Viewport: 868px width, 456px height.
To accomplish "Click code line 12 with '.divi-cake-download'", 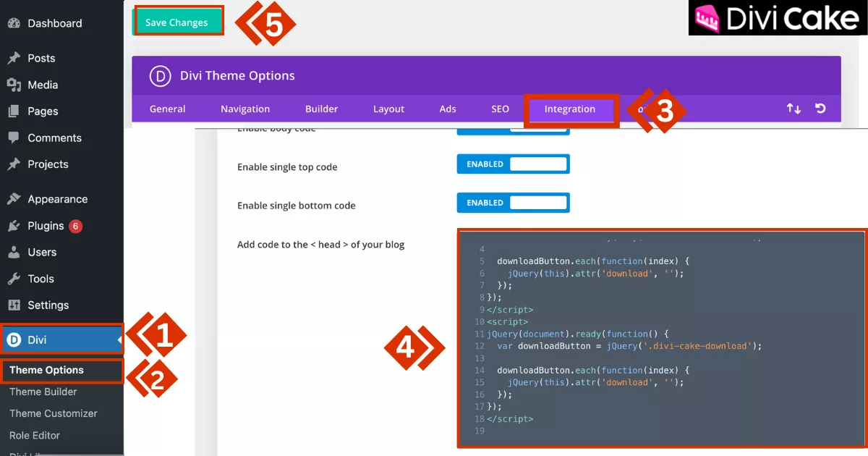I will pyautogui.click(x=629, y=346).
